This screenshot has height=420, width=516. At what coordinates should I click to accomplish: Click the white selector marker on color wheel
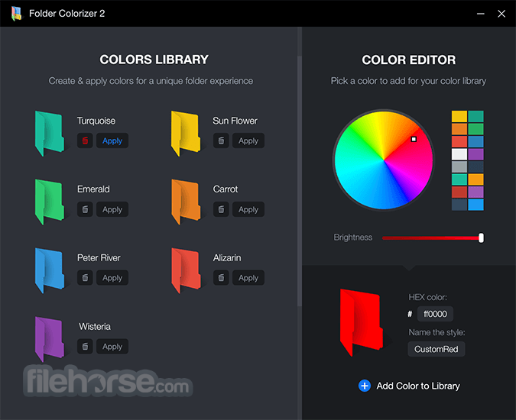[x=414, y=139]
